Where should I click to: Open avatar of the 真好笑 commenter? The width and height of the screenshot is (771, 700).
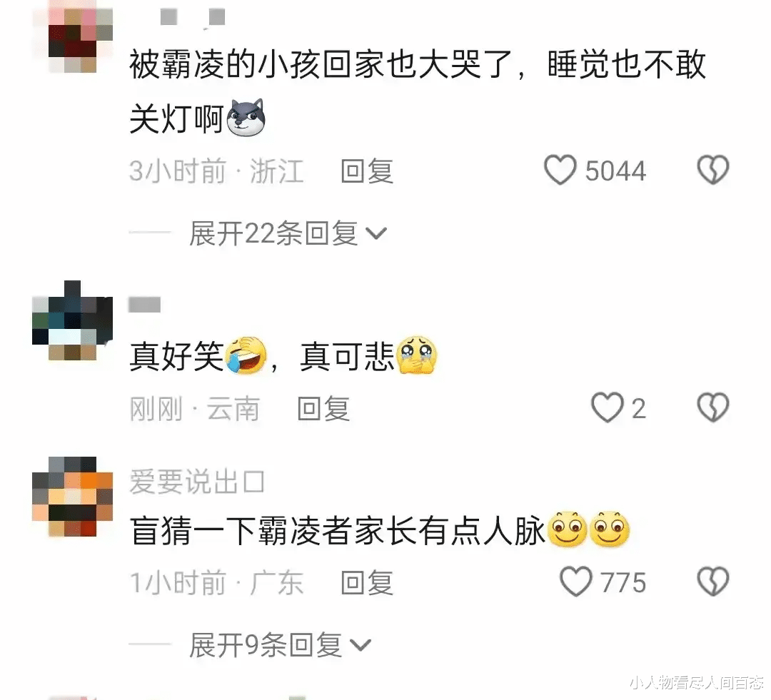[72, 320]
